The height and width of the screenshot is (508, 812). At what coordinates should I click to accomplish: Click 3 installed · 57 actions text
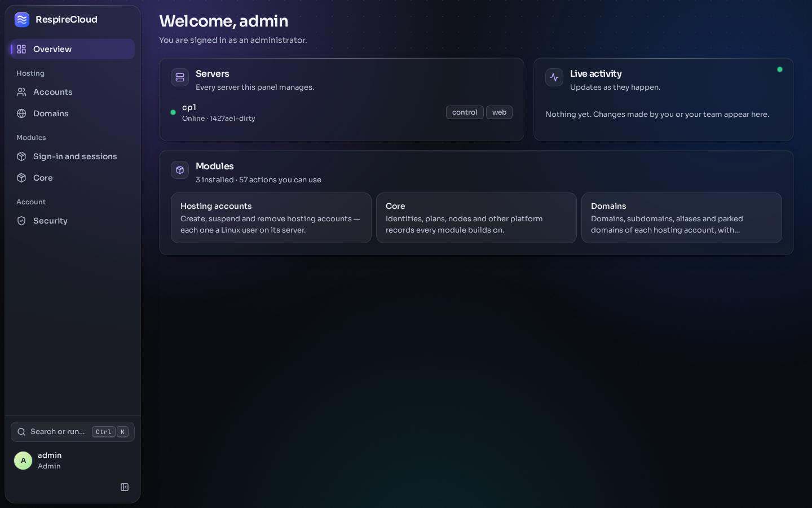(258, 180)
